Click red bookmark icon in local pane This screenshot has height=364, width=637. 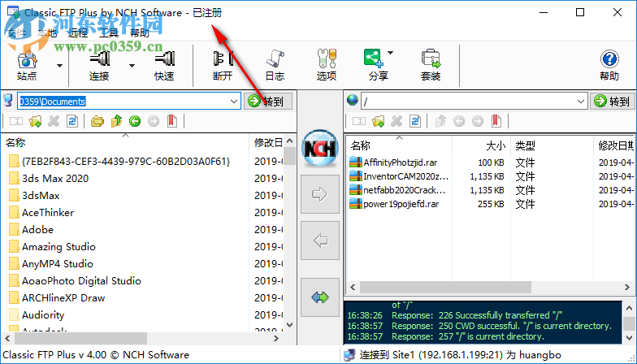pyautogui.click(x=172, y=121)
